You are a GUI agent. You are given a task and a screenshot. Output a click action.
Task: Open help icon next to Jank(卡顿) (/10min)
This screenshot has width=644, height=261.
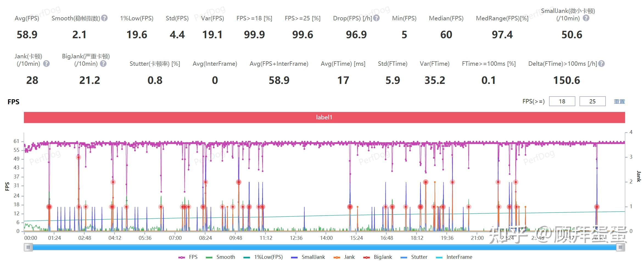pyautogui.click(x=46, y=64)
